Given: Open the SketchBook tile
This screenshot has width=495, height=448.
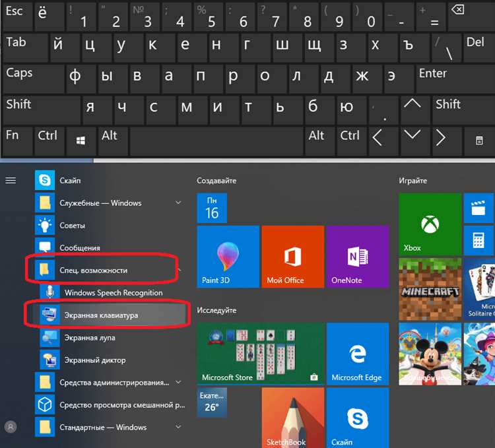Looking at the screenshot, I should click(292, 418).
